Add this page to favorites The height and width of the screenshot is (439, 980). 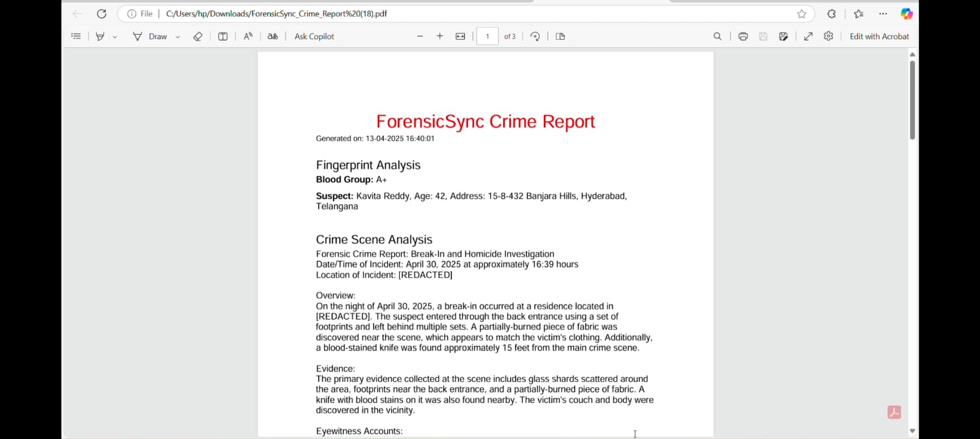click(802, 13)
